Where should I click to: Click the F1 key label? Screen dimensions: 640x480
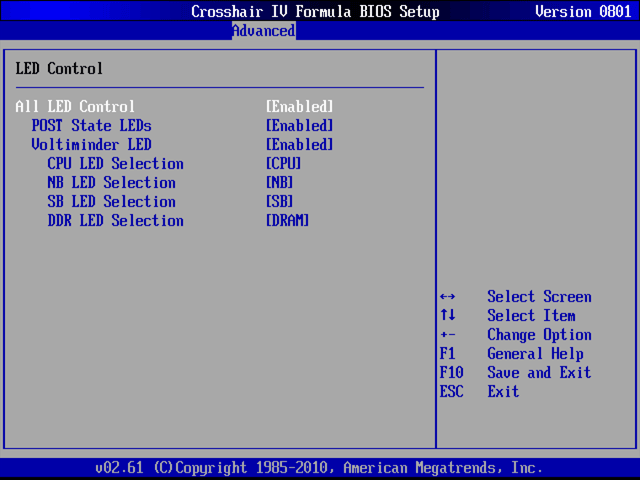coord(448,353)
